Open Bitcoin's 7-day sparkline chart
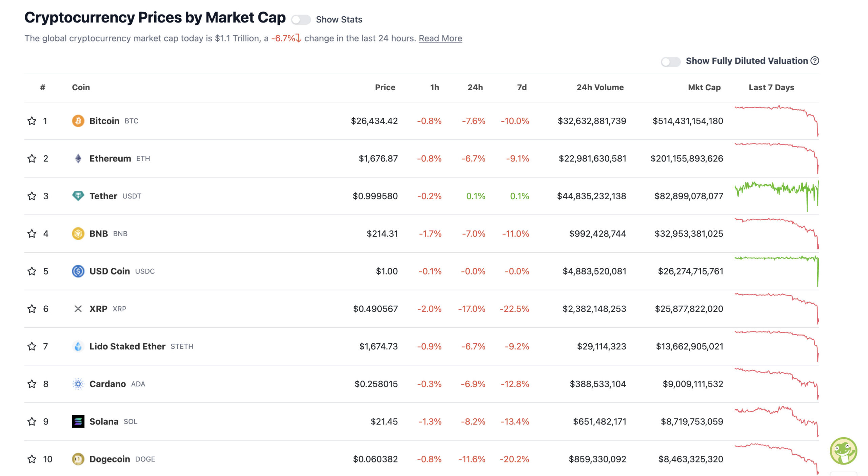868x476 pixels. click(x=776, y=121)
